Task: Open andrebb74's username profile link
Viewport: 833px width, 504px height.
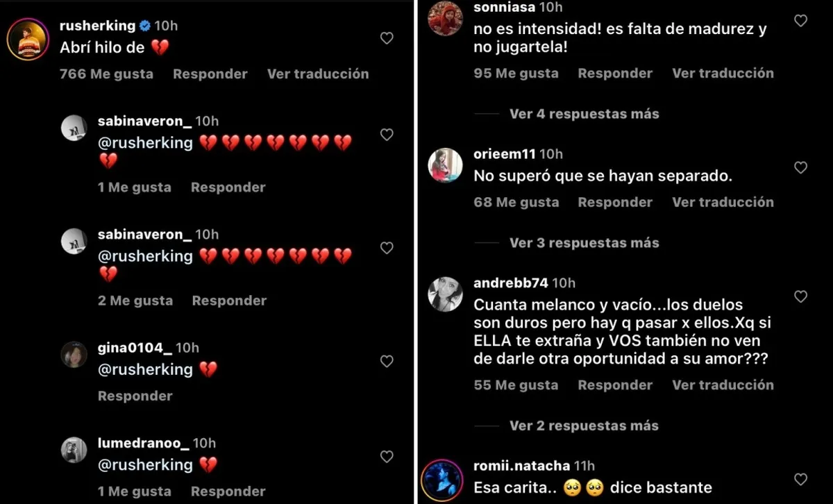Action: [511, 283]
